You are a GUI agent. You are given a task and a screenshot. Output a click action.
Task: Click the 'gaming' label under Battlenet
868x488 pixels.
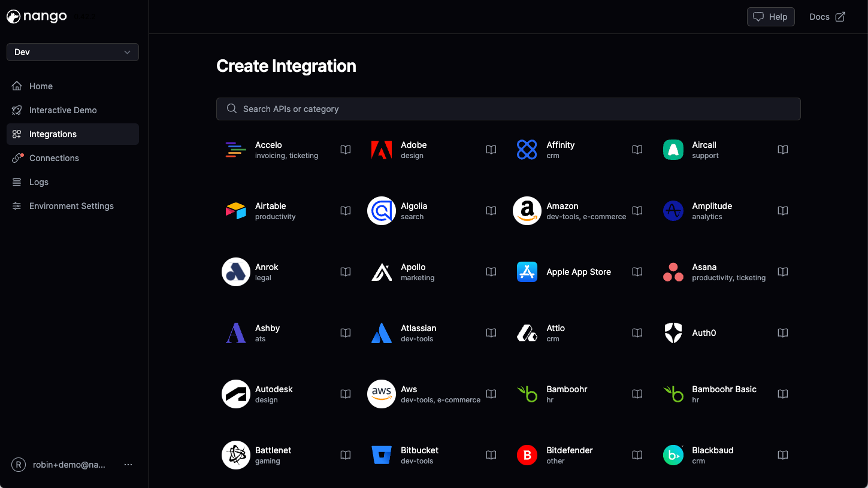tap(267, 461)
